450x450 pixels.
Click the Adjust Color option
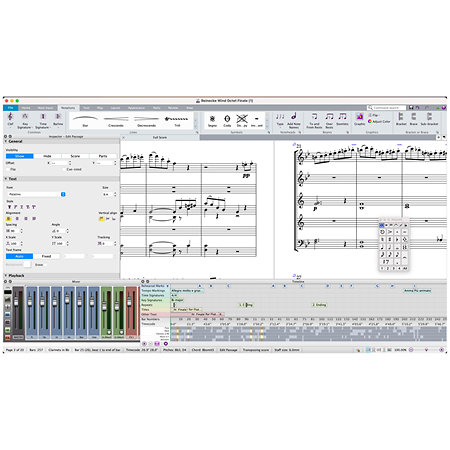[379, 122]
